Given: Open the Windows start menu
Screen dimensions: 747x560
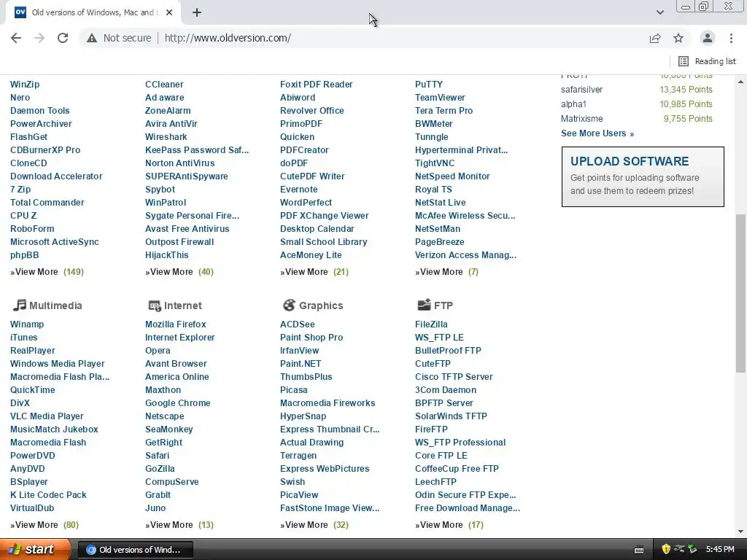Looking at the screenshot, I should (x=35, y=550).
